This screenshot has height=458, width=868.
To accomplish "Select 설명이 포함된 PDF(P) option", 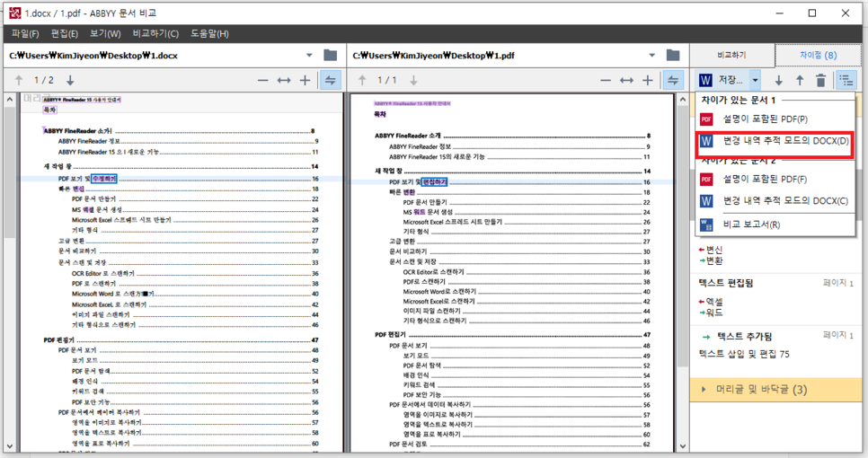I will [x=774, y=119].
